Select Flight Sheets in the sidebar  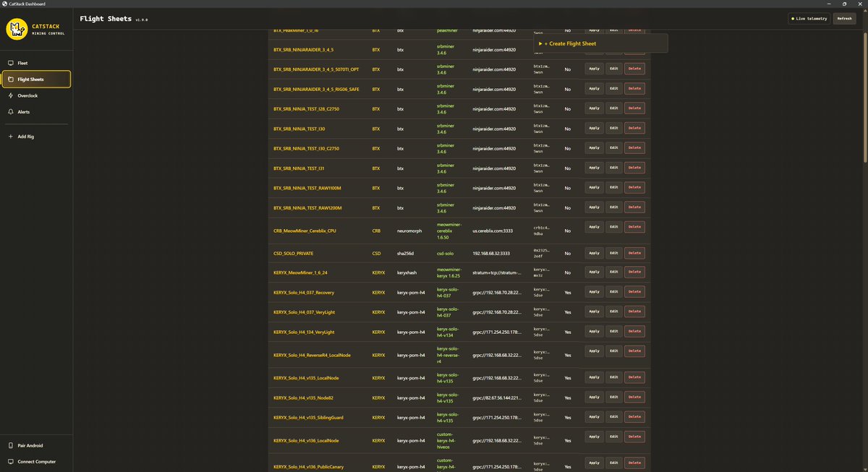pos(36,80)
